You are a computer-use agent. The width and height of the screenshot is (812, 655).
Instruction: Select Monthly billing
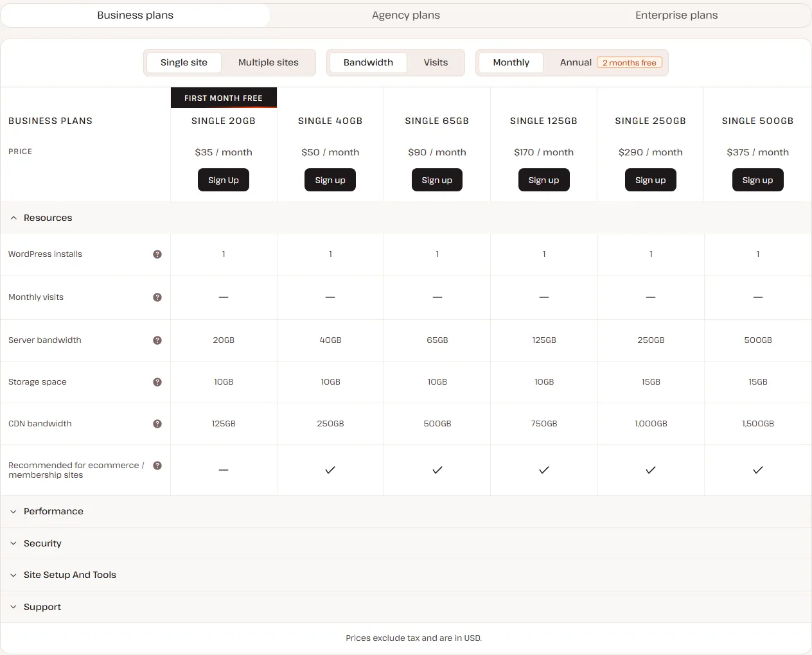(x=511, y=62)
